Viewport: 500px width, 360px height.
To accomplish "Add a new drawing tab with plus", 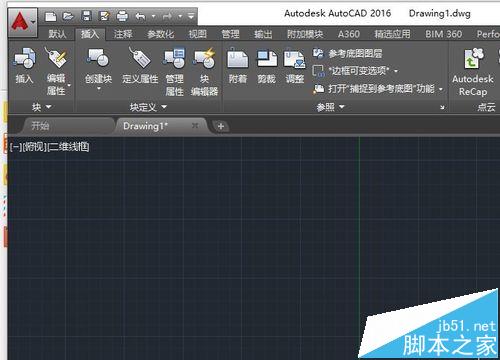I will [x=221, y=126].
